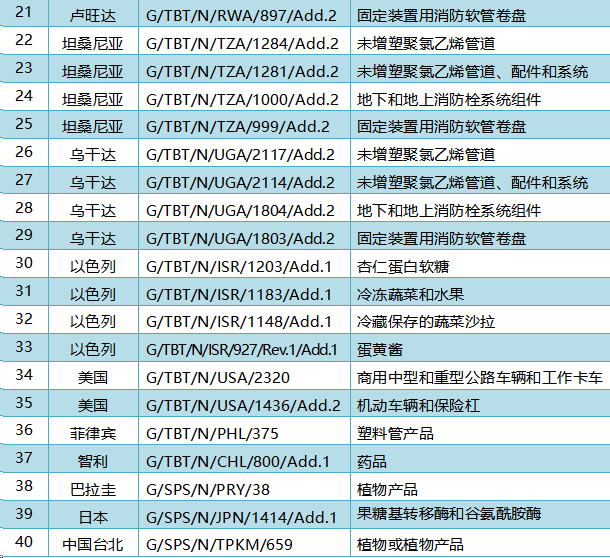
Task: Click 乌干达 in row 29
Action: click(93, 239)
